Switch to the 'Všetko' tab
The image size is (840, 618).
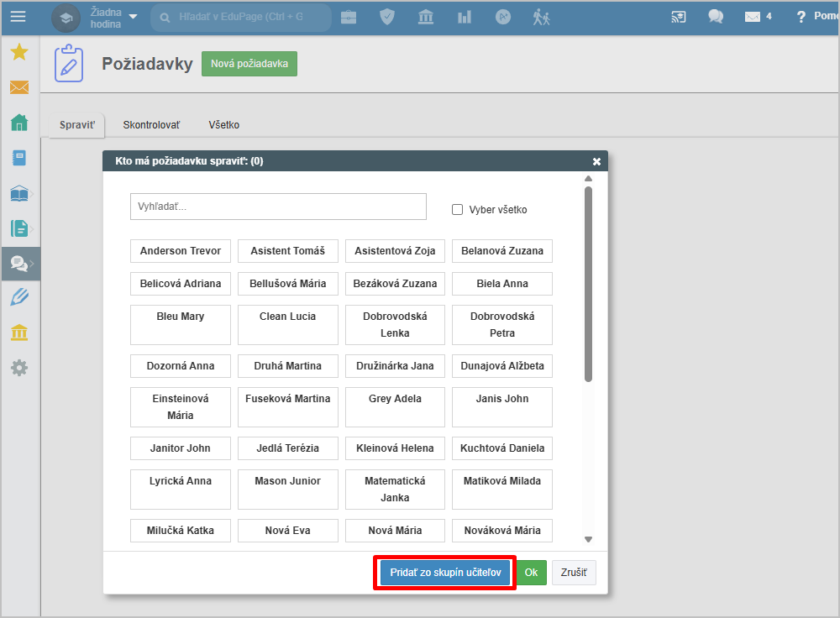[x=224, y=125]
